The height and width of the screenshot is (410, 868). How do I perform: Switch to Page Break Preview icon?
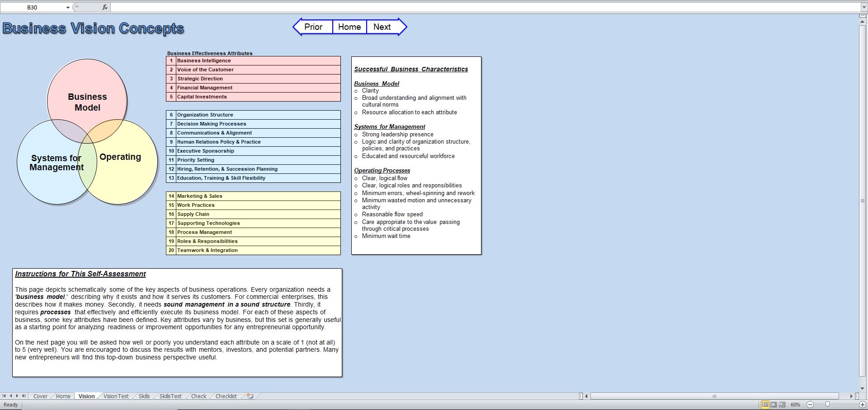pyautogui.click(x=782, y=405)
